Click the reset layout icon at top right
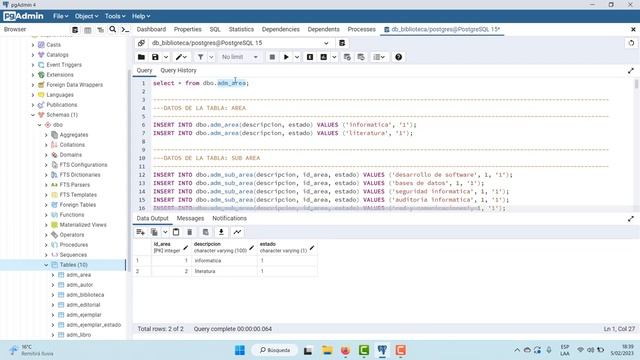 [x=631, y=43]
